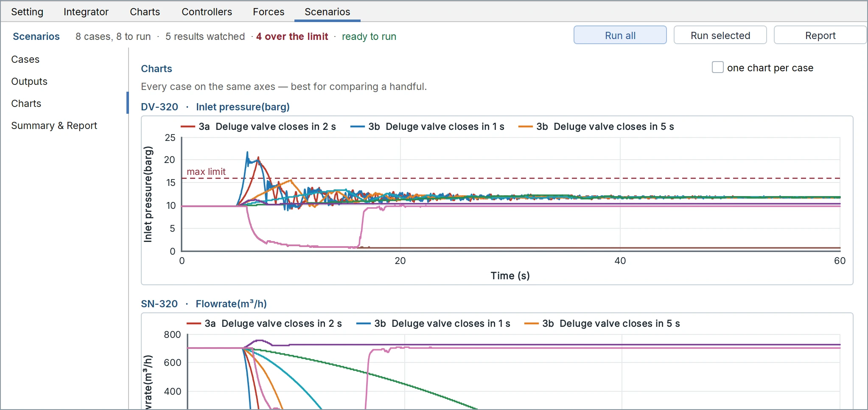Click the Scenarios heading label
This screenshot has height=410, width=868.
tap(36, 37)
